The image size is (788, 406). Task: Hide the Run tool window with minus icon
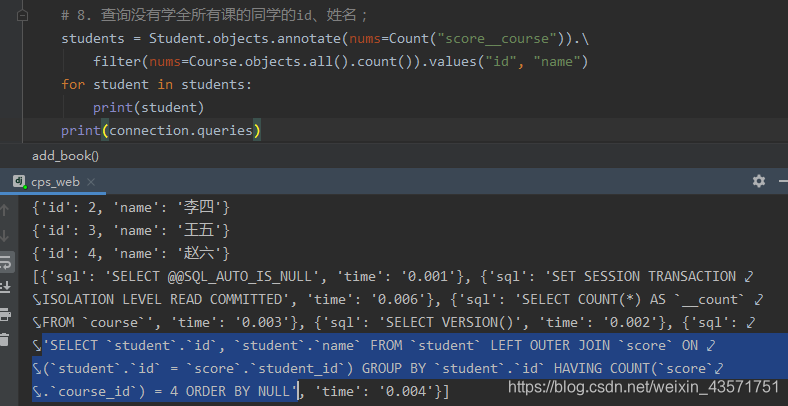tap(783, 181)
